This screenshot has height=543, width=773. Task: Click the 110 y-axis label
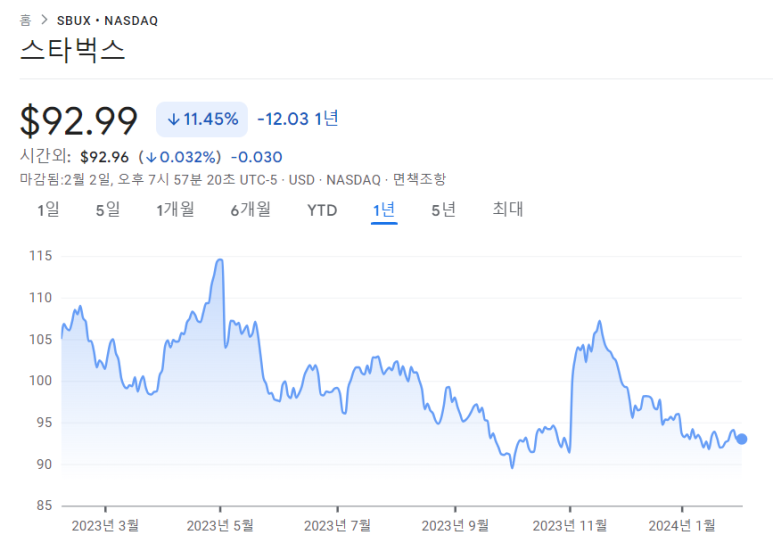[40, 298]
